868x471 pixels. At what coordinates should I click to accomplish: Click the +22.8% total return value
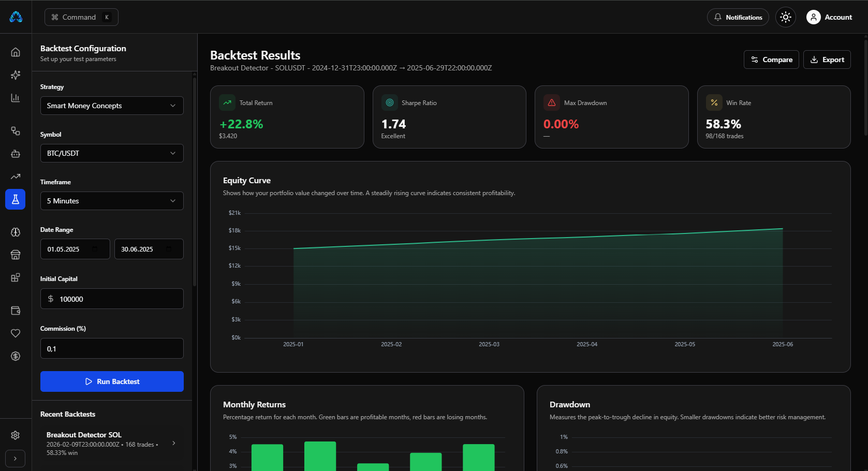tap(241, 124)
